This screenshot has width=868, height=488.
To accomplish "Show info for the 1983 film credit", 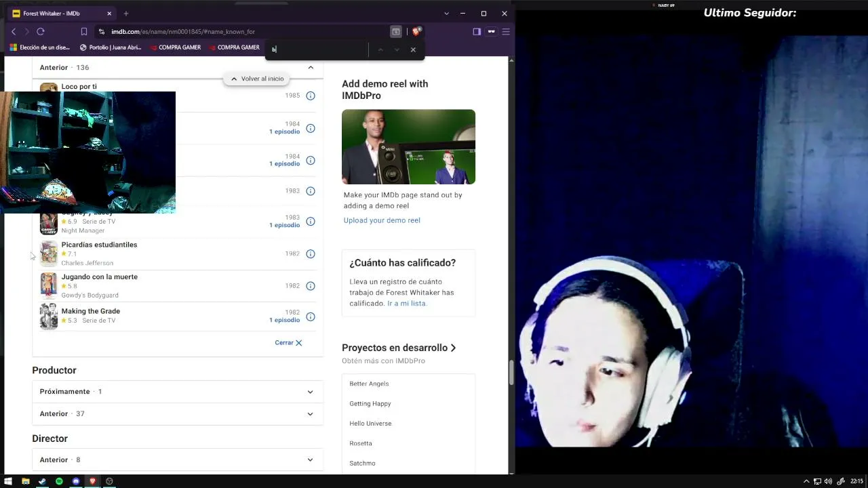I will [x=311, y=191].
